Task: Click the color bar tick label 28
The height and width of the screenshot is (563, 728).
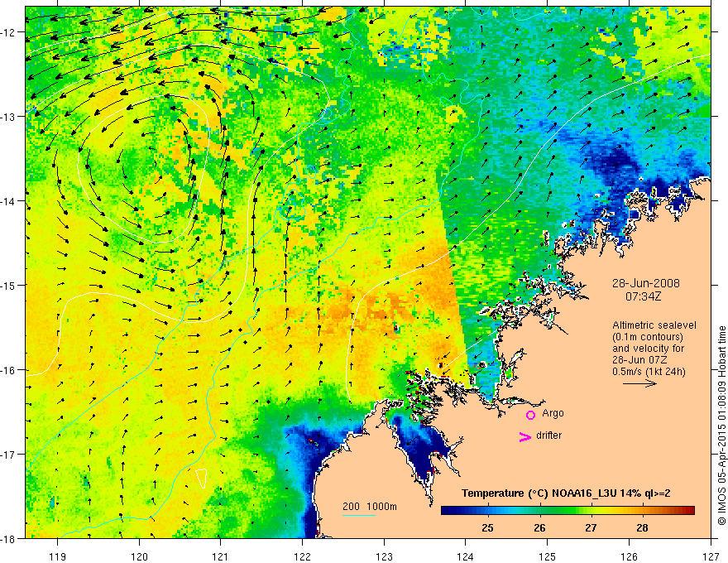Action: [x=642, y=527]
